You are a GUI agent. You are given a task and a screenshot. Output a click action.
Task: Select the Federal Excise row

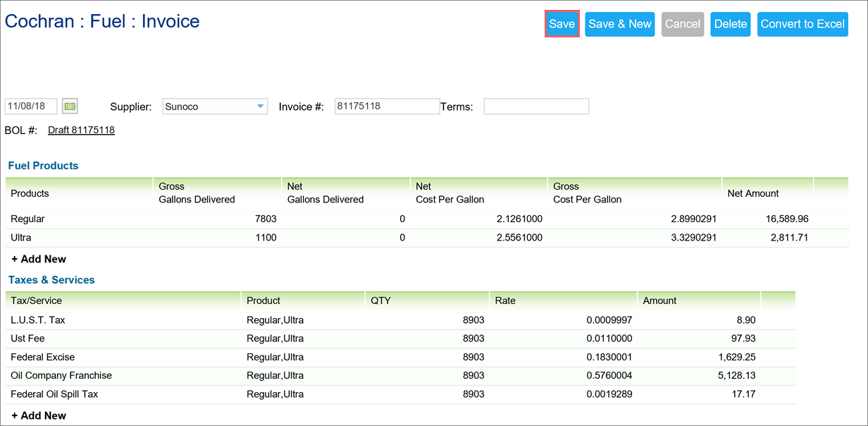tap(400, 357)
